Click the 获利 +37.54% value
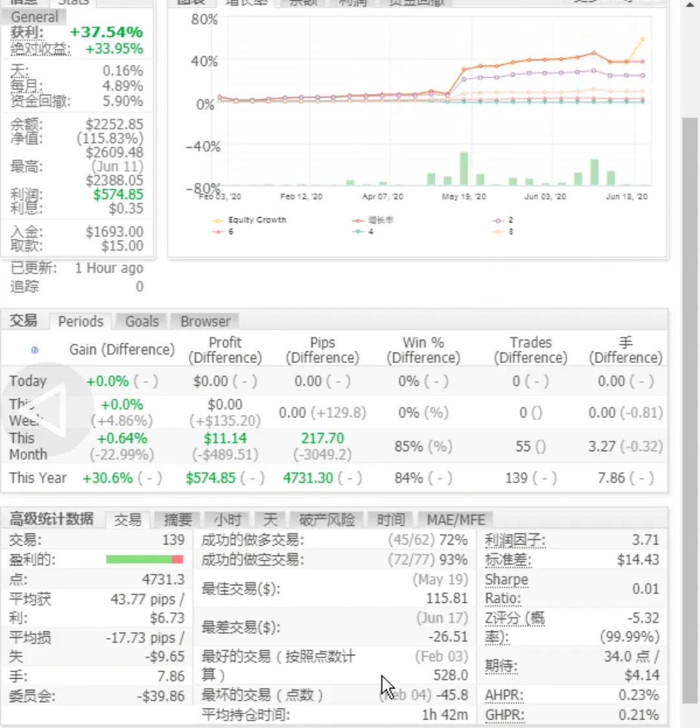The image size is (700, 728). tap(106, 32)
